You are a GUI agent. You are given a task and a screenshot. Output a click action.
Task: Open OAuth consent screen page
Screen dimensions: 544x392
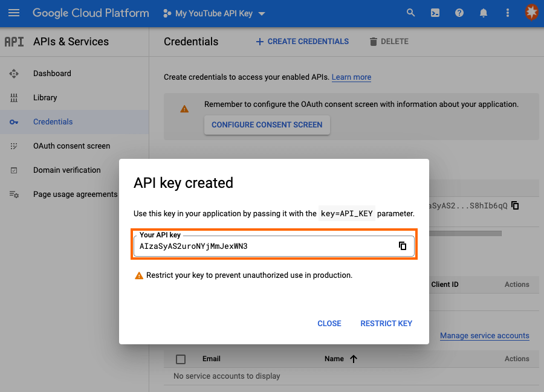click(x=71, y=146)
